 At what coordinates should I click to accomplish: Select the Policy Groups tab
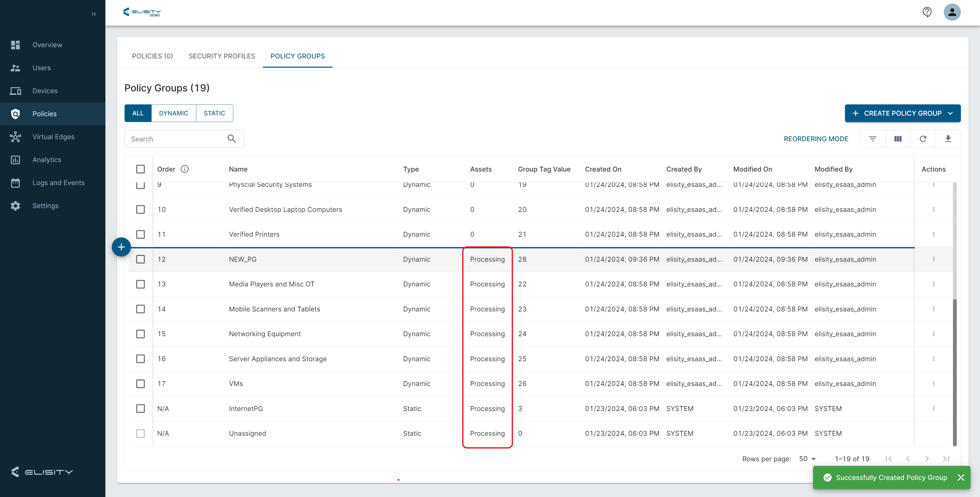coord(298,56)
